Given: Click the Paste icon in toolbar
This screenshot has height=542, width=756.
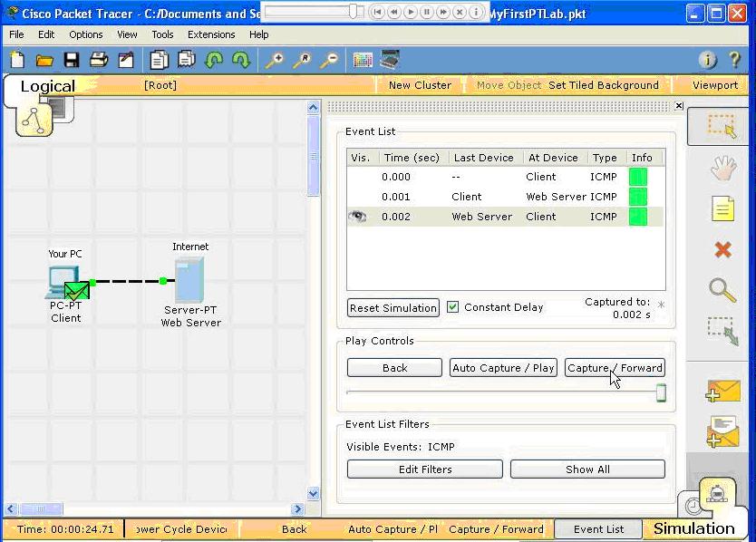Looking at the screenshot, I should point(187,59).
